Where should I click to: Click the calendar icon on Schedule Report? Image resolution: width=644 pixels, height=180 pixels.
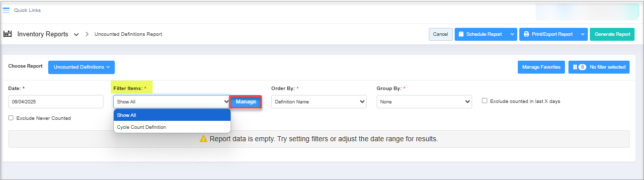tap(461, 34)
